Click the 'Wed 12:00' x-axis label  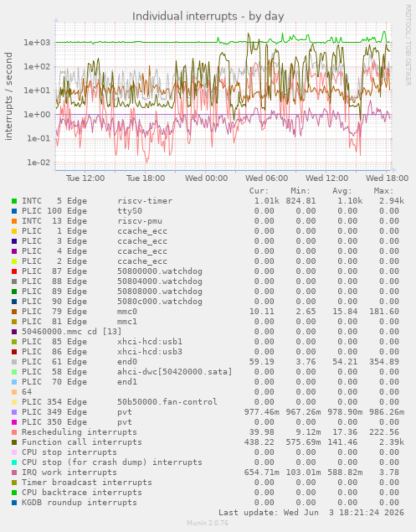click(326, 178)
